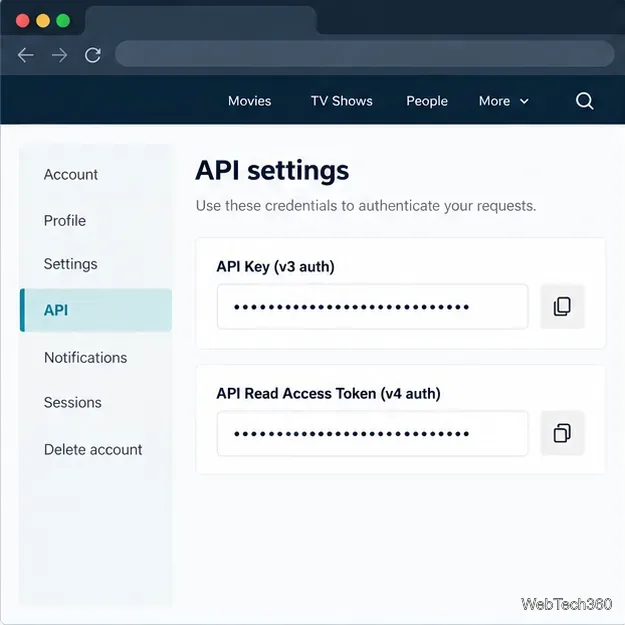Go back with the browser back arrow
The width and height of the screenshot is (625, 625).
tap(26, 55)
